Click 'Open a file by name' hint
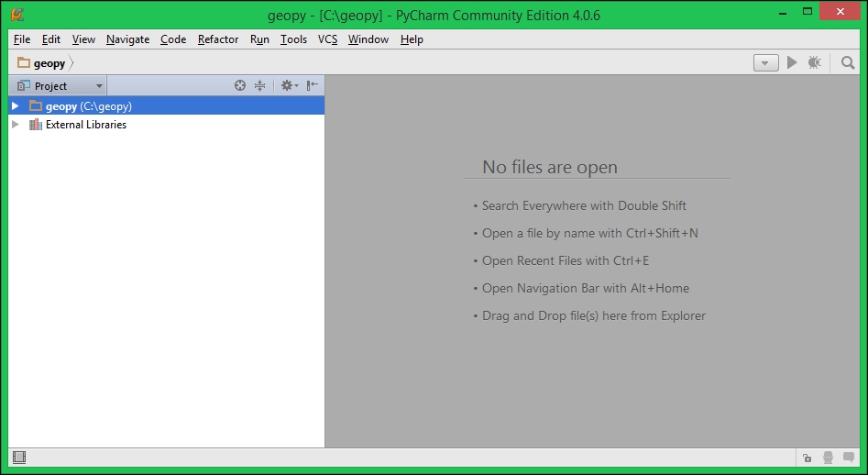868x475 pixels. pos(590,233)
